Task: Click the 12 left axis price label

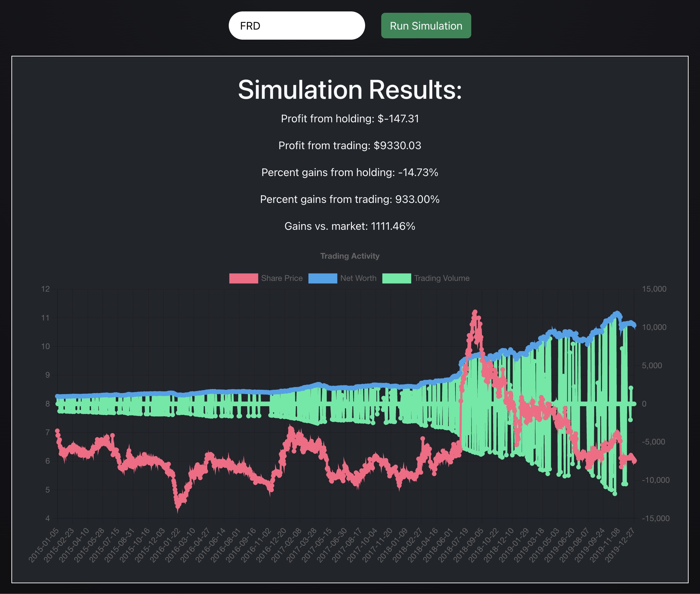Action: click(45, 289)
